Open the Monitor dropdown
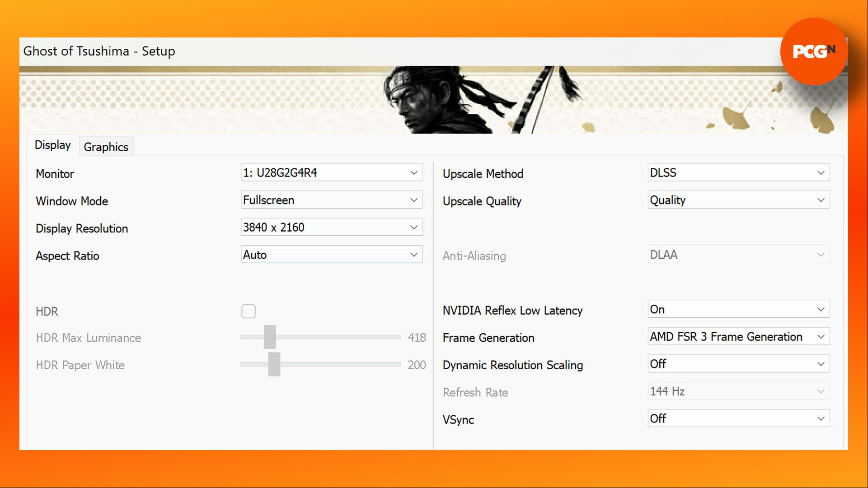Screen dimensions: 868x488 pyautogui.click(x=332, y=172)
